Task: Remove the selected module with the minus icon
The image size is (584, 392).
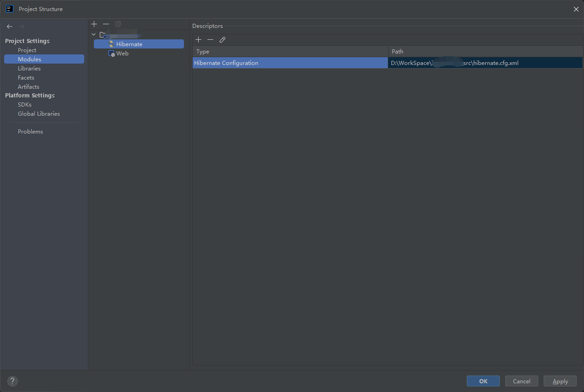Action: (x=106, y=24)
